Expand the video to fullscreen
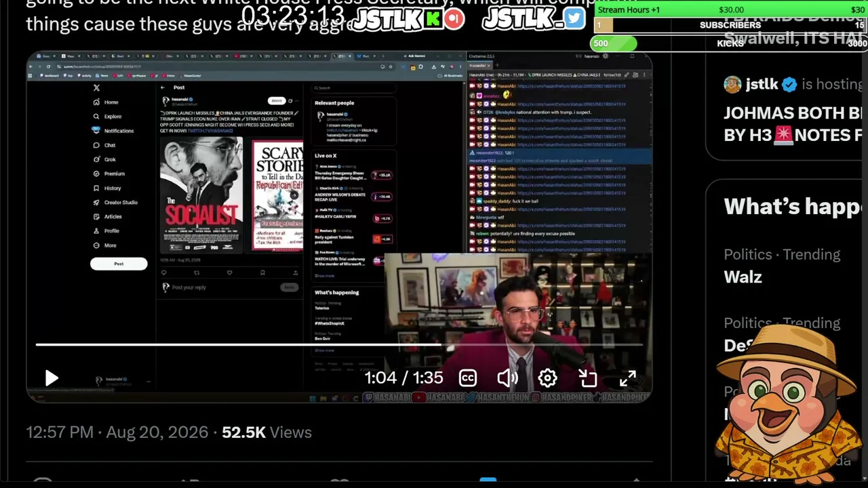 coord(627,378)
